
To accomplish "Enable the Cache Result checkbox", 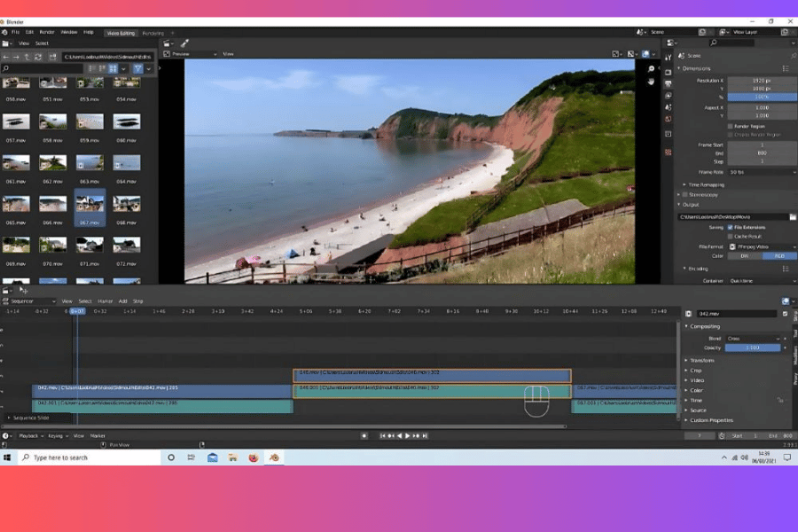I will (x=730, y=237).
